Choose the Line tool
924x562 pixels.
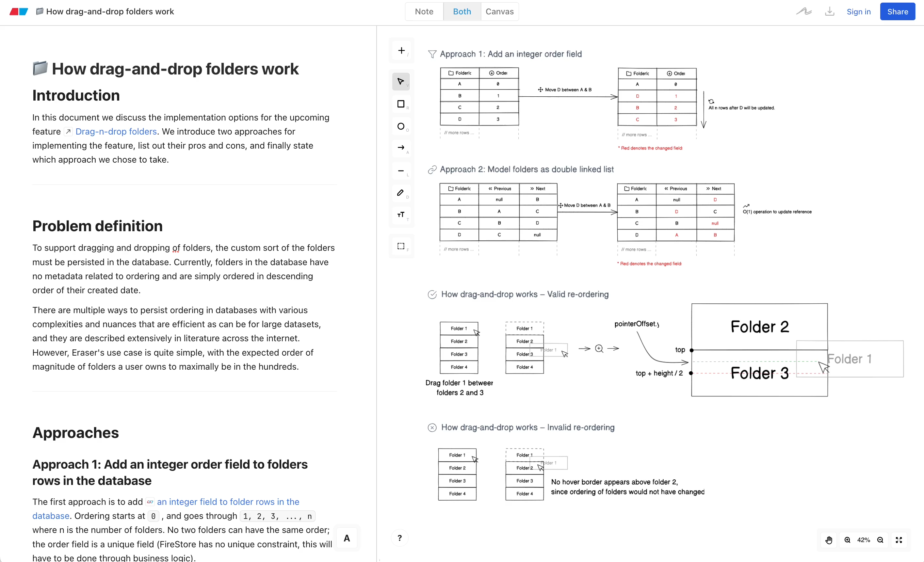(401, 171)
